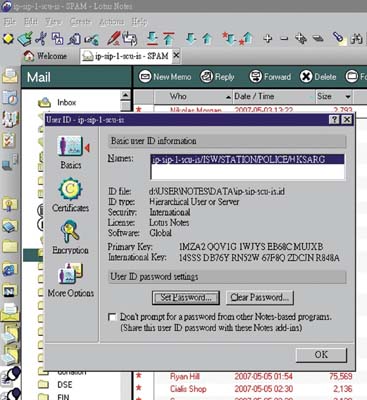Click the green checkmark book toolbar icon
367x400 pixels.
pos(25,38)
